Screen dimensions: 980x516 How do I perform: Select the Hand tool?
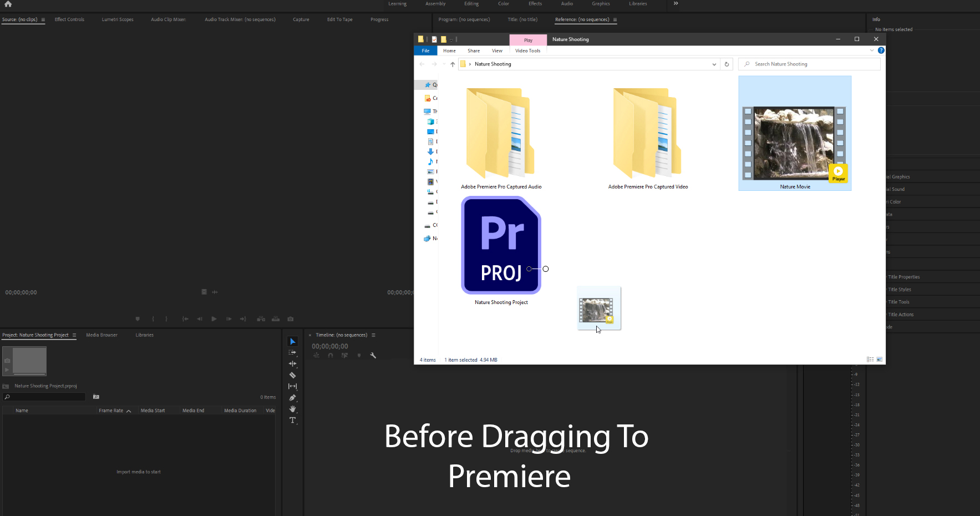[x=293, y=409]
